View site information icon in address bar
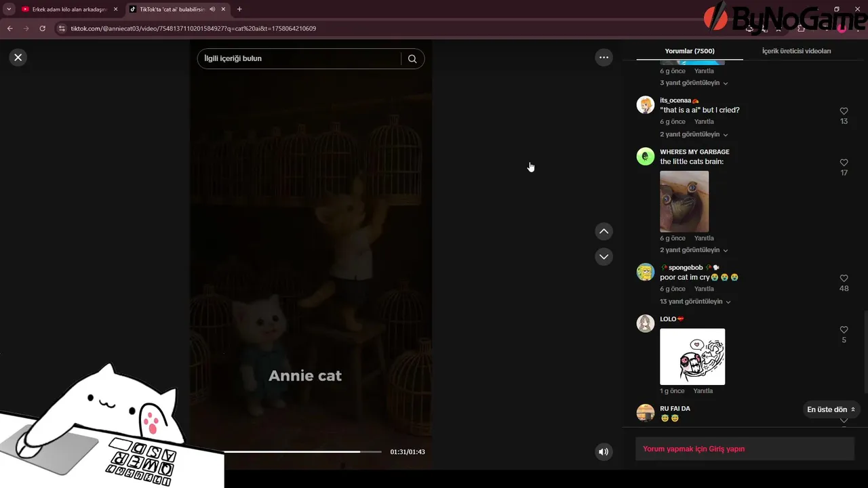The height and width of the screenshot is (488, 868). [62, 28]
